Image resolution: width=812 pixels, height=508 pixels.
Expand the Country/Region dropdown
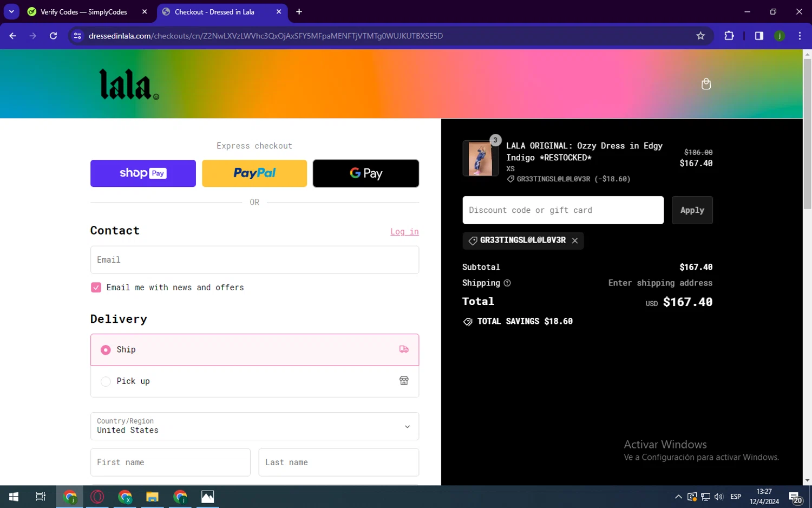coord(254,426)
